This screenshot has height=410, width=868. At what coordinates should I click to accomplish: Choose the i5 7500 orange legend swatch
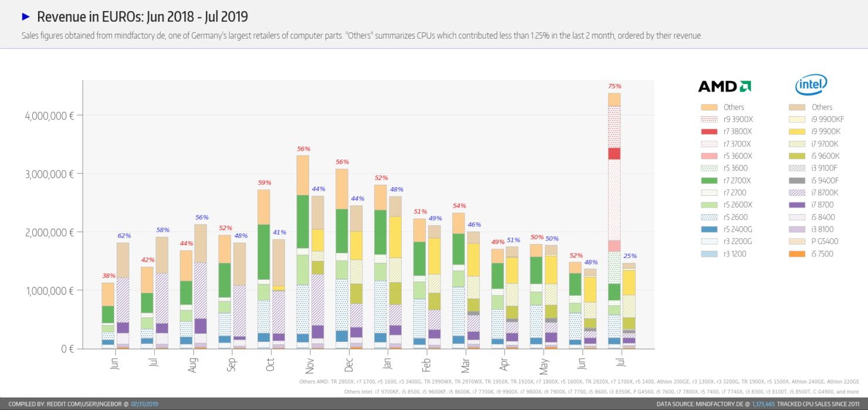pyautogui.click(x=797, y=254)
